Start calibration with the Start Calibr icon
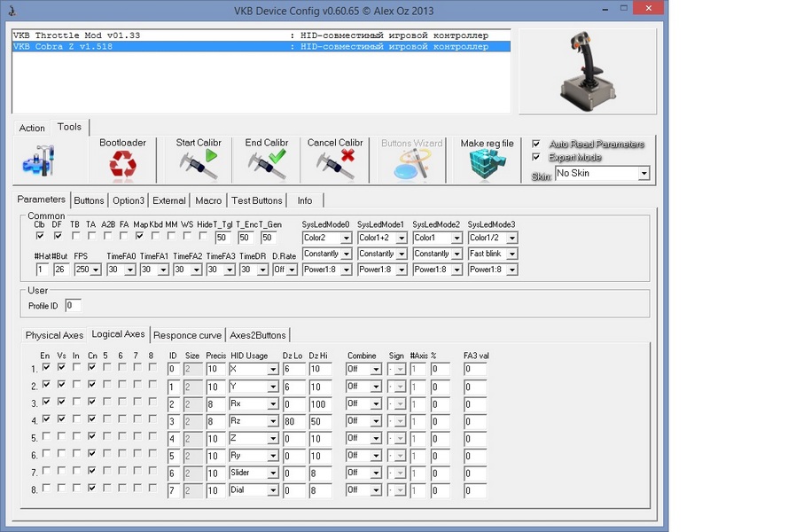The image size is (796, 532). (x=199, y=164)
